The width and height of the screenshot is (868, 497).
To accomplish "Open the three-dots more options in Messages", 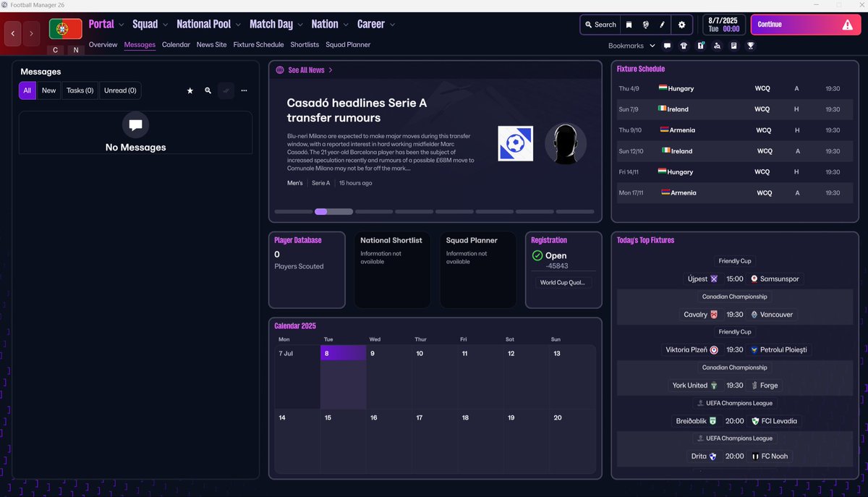I will point(244,90).
